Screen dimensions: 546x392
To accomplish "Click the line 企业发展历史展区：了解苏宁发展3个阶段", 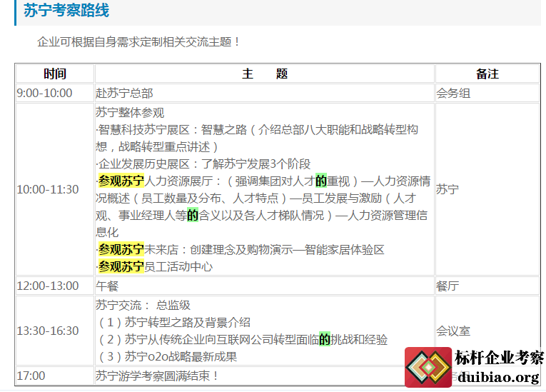I will point(203,164).
